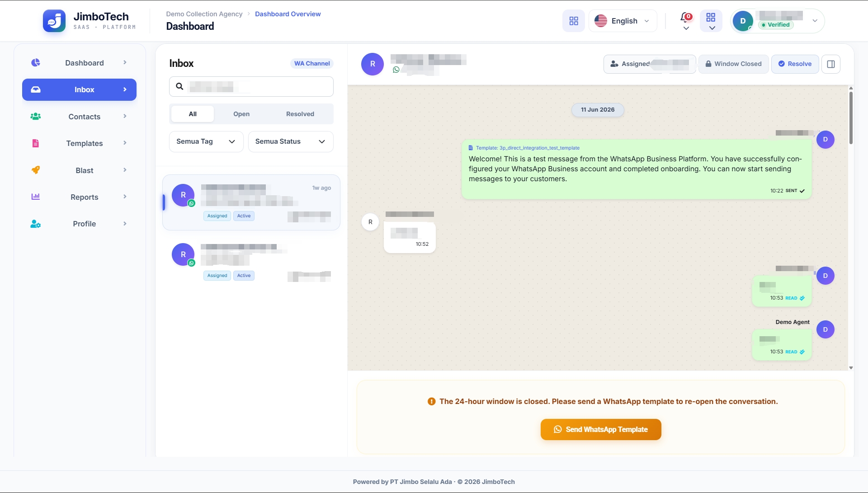This screenshot has width=868, height=493.
Task: Click the WhatsApp icon under contact name
Action: [x=396, y=70]
